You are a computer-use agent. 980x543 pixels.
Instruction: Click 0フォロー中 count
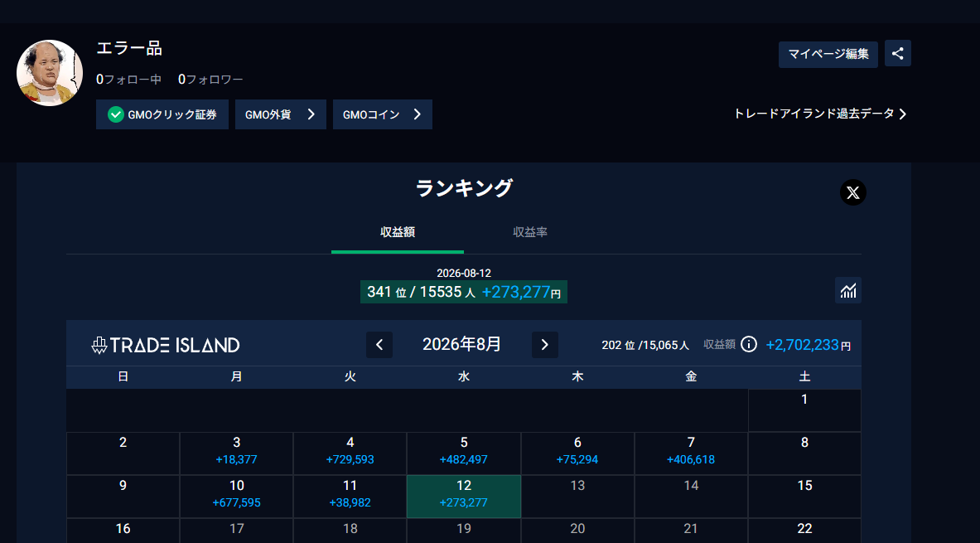[128, 80]
